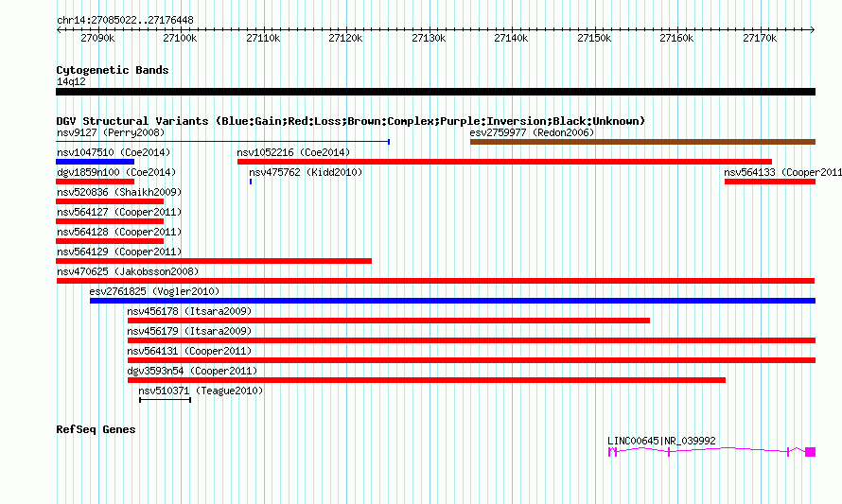842x504 pixels.
Task: Click the RefSeq Genes track title
Action: (96, 429)
